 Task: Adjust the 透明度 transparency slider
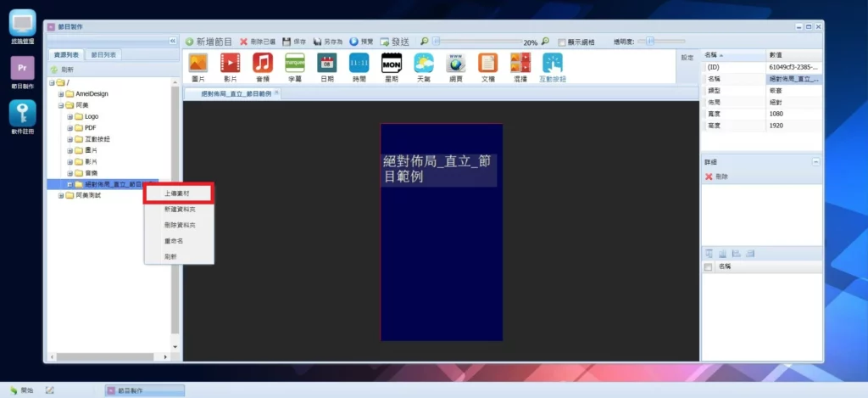(x=651, y=41)
